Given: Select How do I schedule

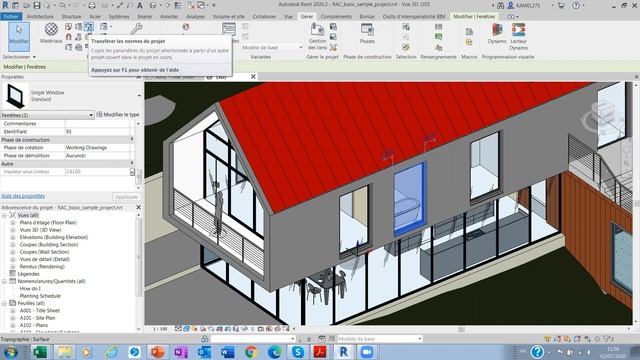Looking at the screenshot, I should coord(30,289).
